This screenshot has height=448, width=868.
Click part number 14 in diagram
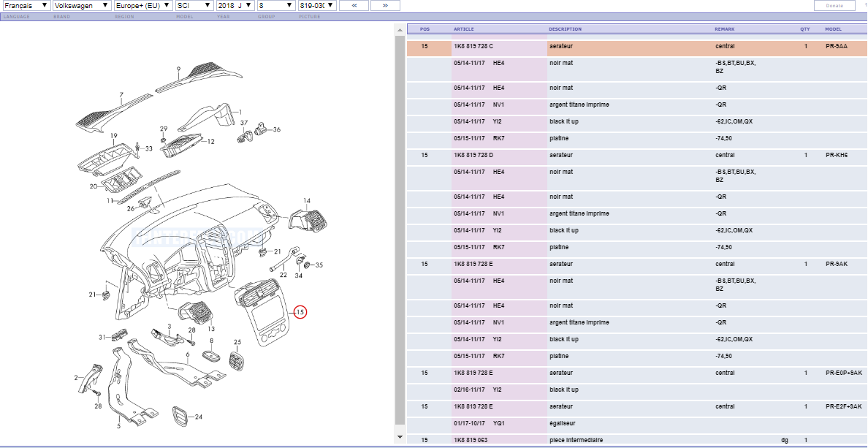(307, 200)
